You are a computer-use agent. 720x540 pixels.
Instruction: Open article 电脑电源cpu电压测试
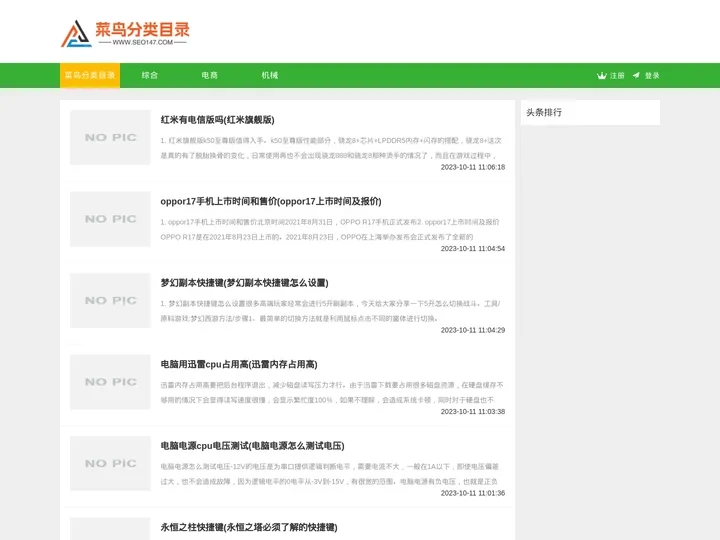coord(253,446)
